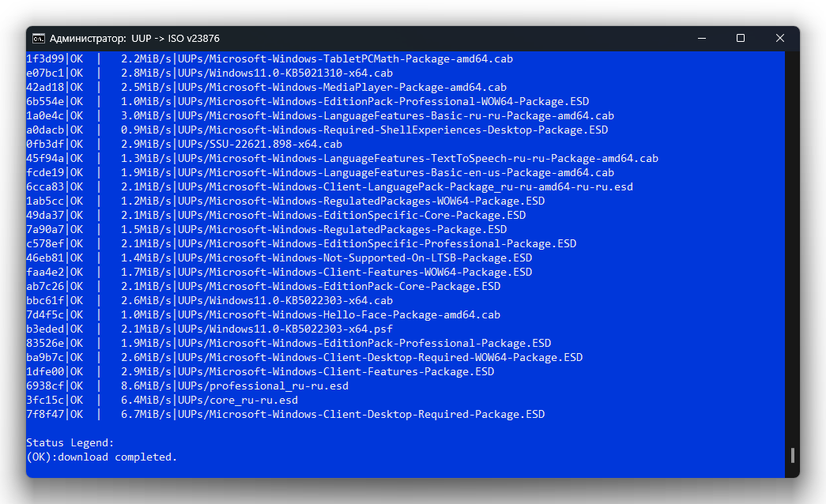Click the console vertical scrollbar thumb
The height and width of the screenshot is (504, 826).
(x=792, y=456)
